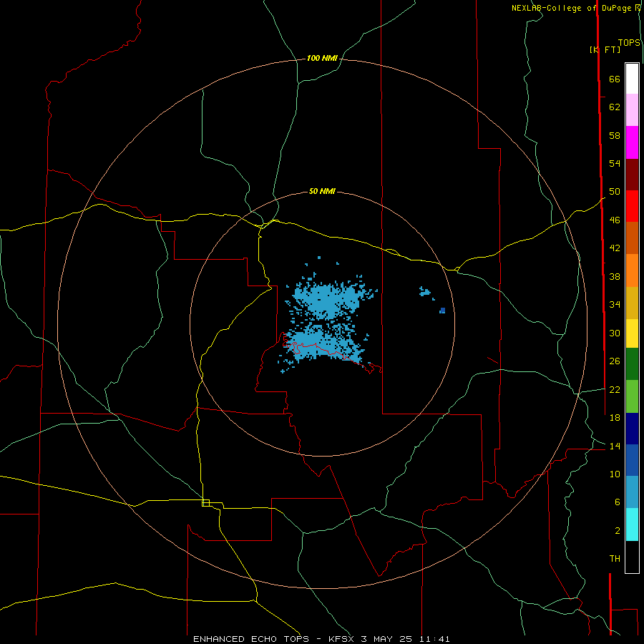The height and width of the screenshot is (644, 644).
Task: Click the 11:41 timestamp
Action: point(434,639)
